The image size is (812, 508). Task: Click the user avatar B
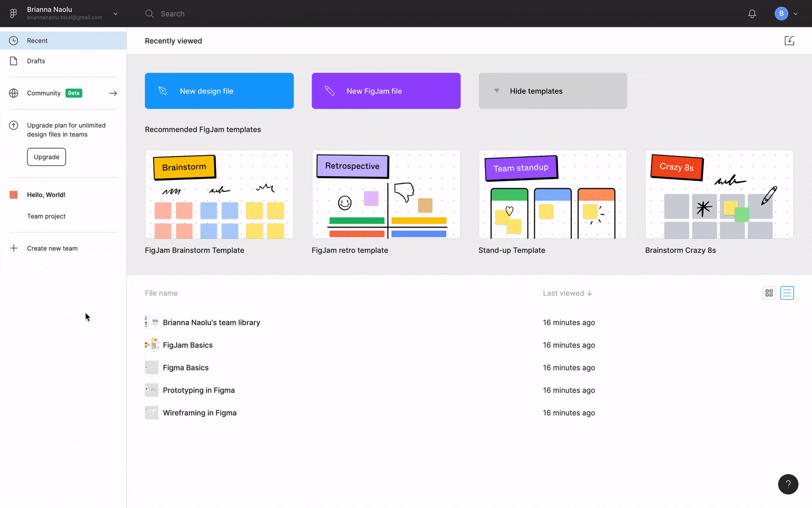coord(781,14)
